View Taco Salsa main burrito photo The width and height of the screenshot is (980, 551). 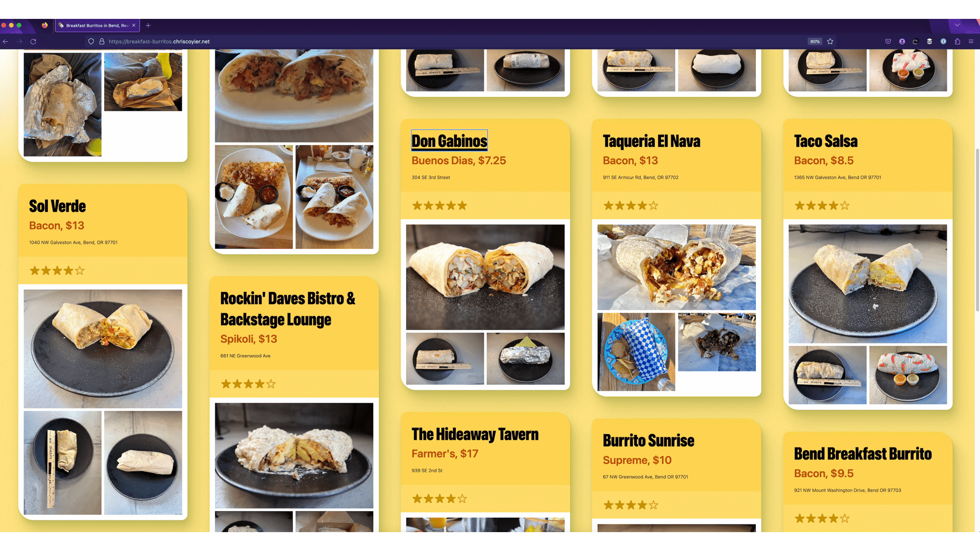click(868, 284)
